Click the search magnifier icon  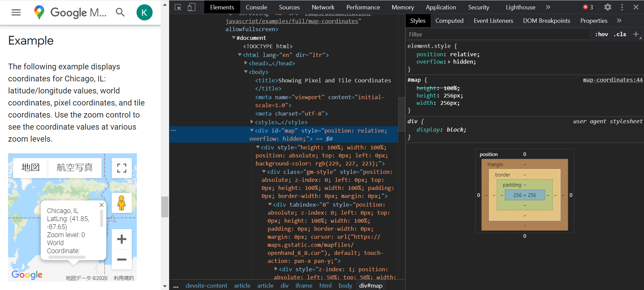coord(120,12)
